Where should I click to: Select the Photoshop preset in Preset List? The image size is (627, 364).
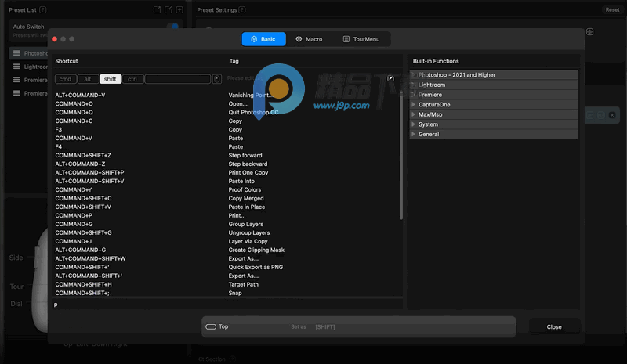[x=28, y=53]
